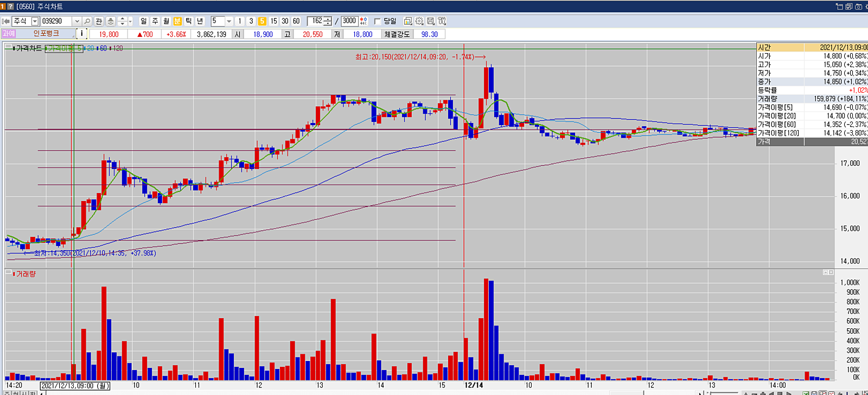Viewport: 868px width, 395px height.
Task: Expand the stock code 039290 dropdown
Action: [77, 21]
